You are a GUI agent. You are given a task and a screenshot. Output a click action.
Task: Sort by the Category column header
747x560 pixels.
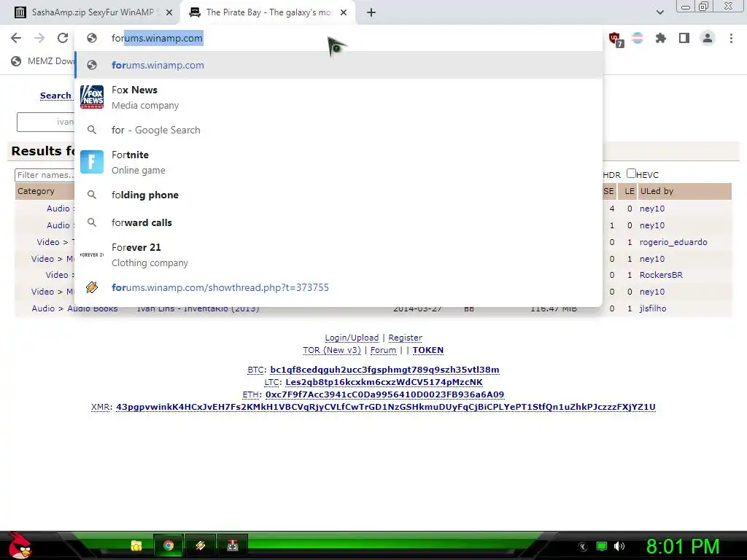tap(36, 191)
